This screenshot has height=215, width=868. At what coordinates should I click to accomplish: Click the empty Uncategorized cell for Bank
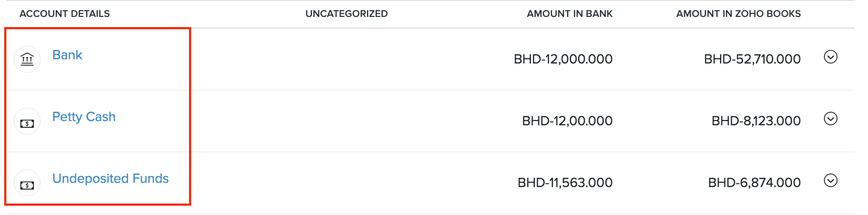[346, 59]
